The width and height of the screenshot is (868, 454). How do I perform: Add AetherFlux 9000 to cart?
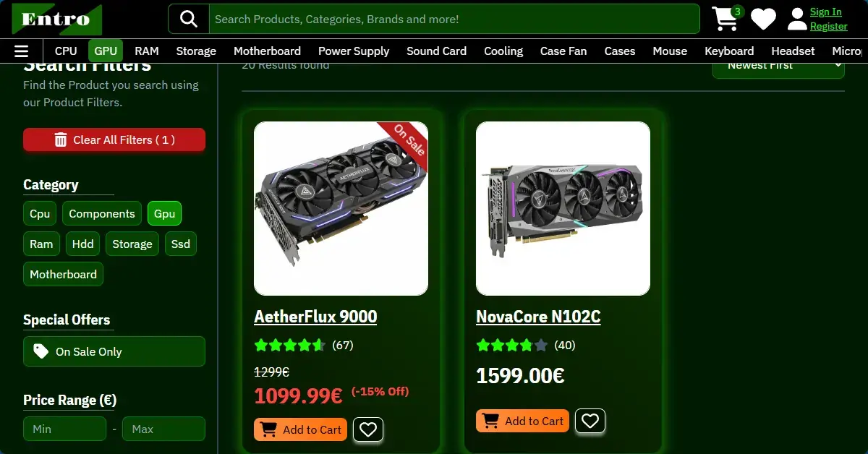pyautogui.click(x=300, y=429)
